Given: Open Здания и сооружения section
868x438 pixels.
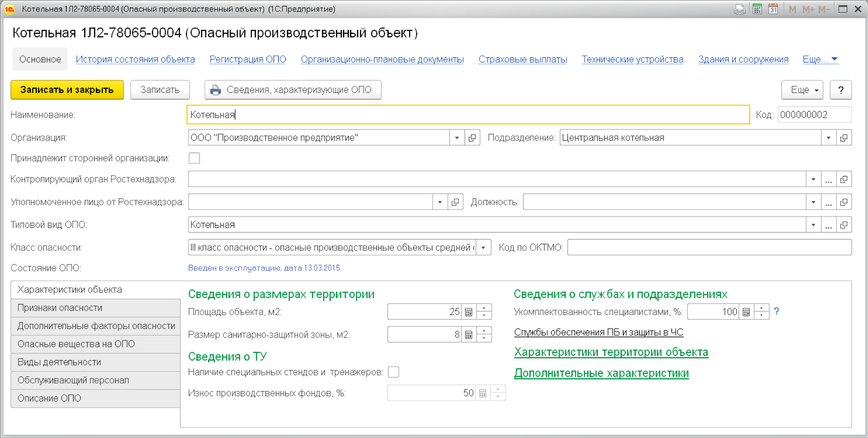Looking at the screenshot, I should pos(743,59).
